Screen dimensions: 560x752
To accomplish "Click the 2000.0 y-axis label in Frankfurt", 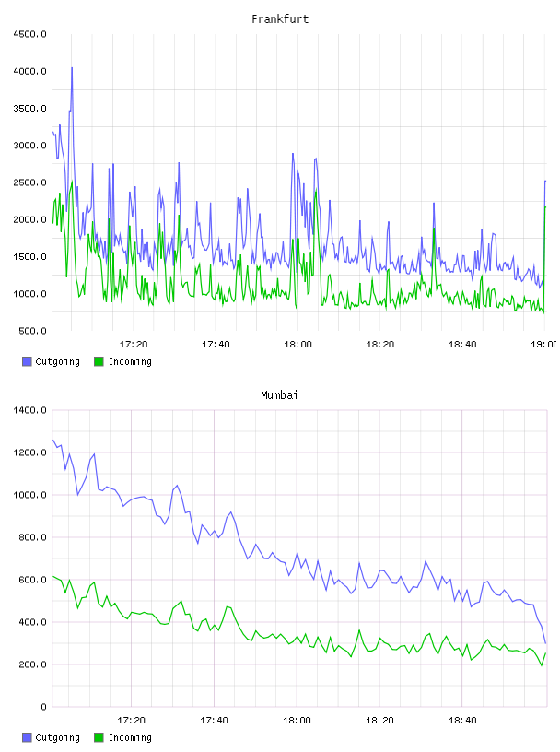I will coord(30,219).
